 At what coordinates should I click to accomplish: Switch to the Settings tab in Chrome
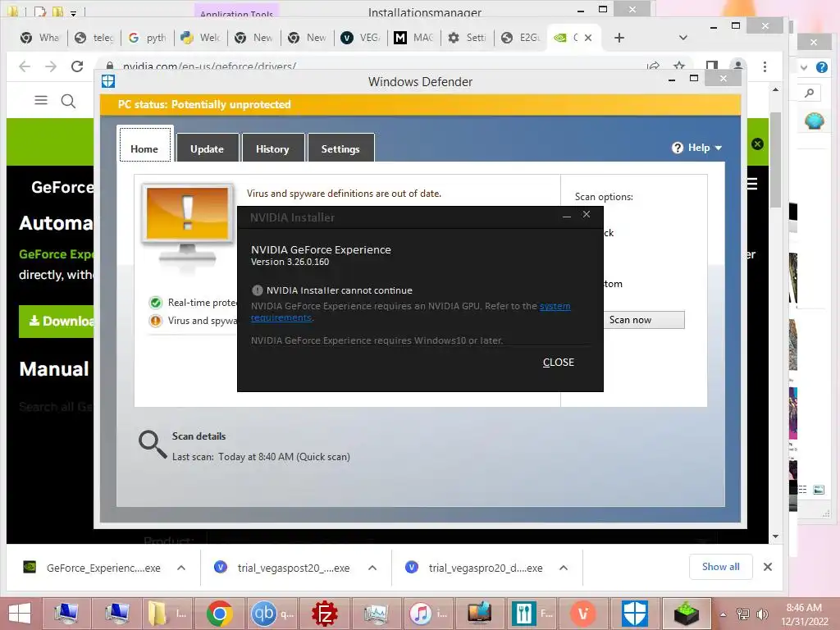point(467,38)
